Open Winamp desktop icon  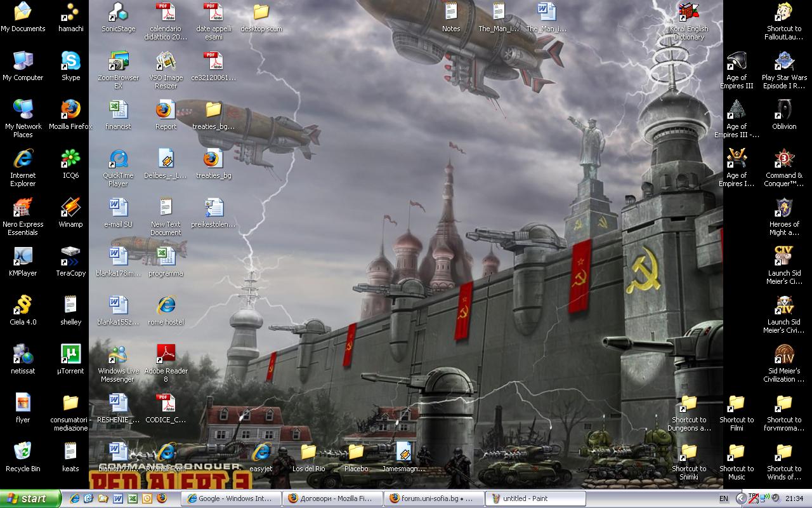(x=70, y=208)
